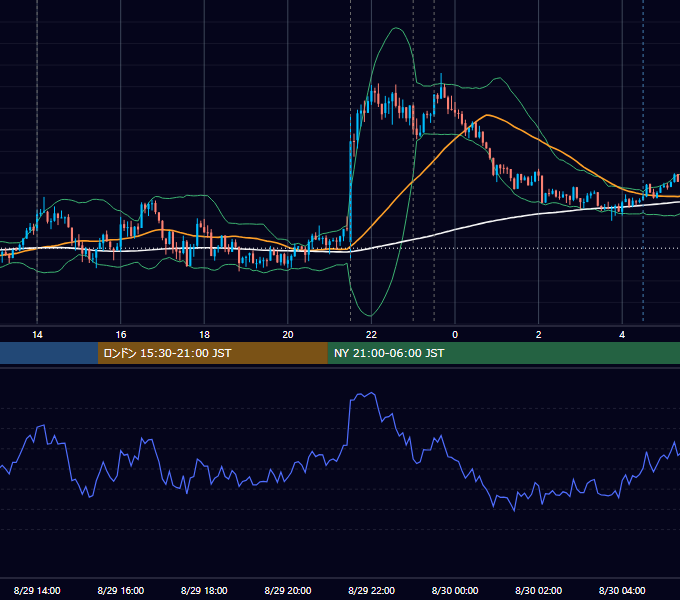Click the 8/29 18:00 date label
The width and height of the screenshot is (680, 600).
(204, 590)
